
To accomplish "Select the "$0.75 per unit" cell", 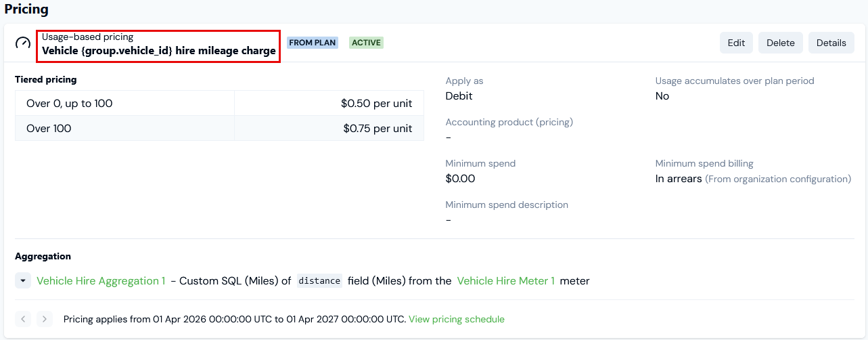I will (x=329, y=128).
